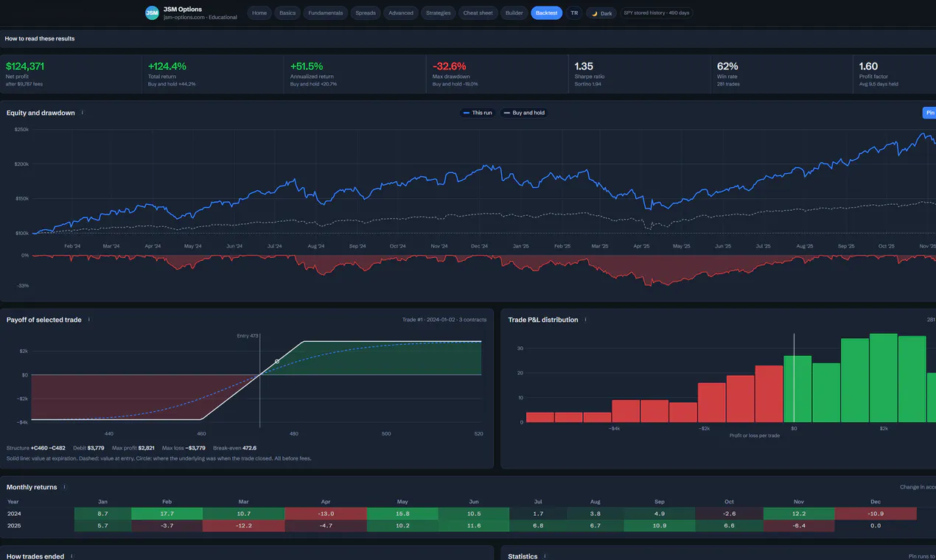Viewport: 936px width, 560px height.
Task: Click the Structure +C460 −C482 text
Action: coord(36,448)
